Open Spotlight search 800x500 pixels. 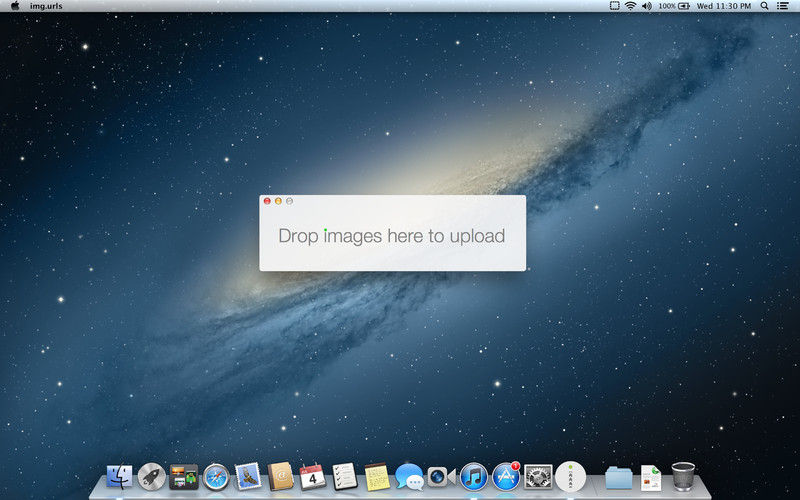pyautogui.click(x=764, y=6)
